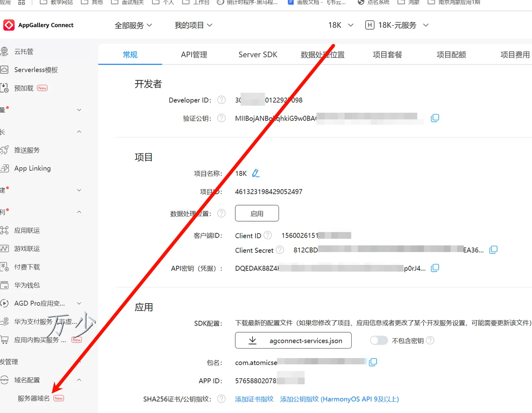Open the 推送服务 sidebar item
532x413 pixels.
pyautogui.click(x=27, y=150)
